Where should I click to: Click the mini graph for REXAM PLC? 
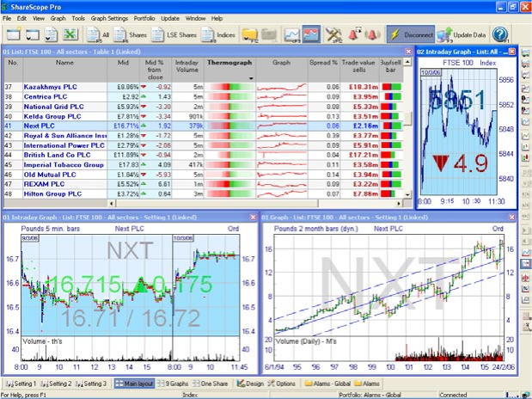pyautogui.click(x=282, y=184)
